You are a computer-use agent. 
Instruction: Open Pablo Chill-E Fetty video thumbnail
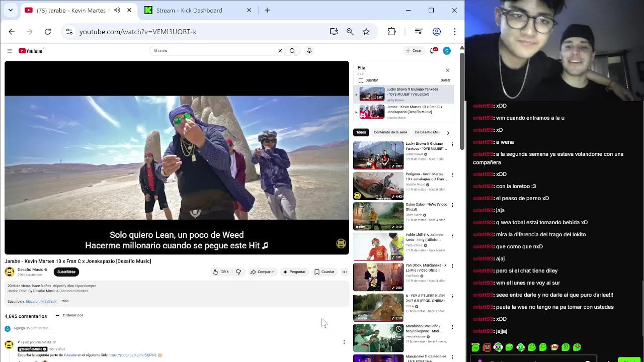378,246
